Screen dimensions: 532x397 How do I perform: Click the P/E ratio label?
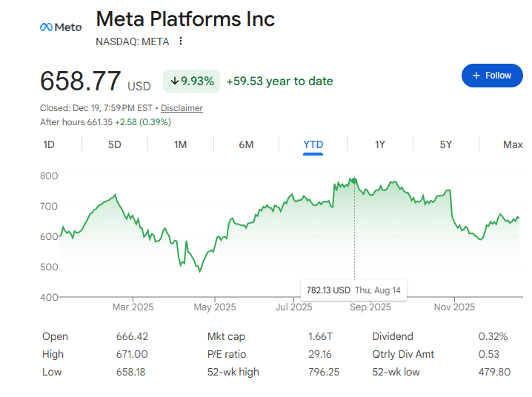(227, 354)
